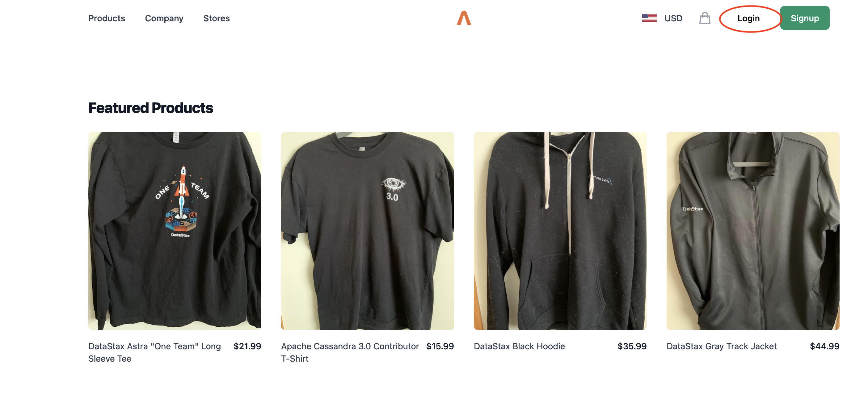Go to the Stores page

[216, 18]
